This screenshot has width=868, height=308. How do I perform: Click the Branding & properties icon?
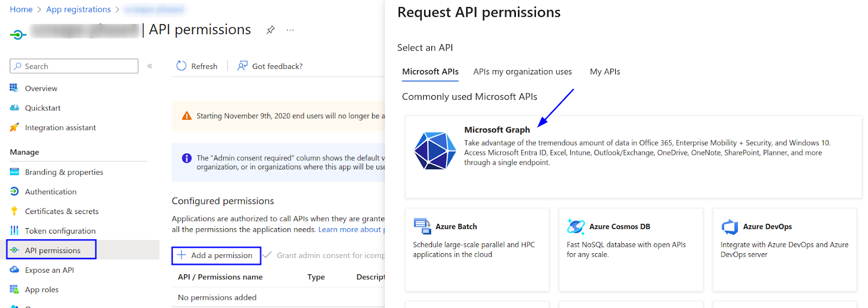14,172
